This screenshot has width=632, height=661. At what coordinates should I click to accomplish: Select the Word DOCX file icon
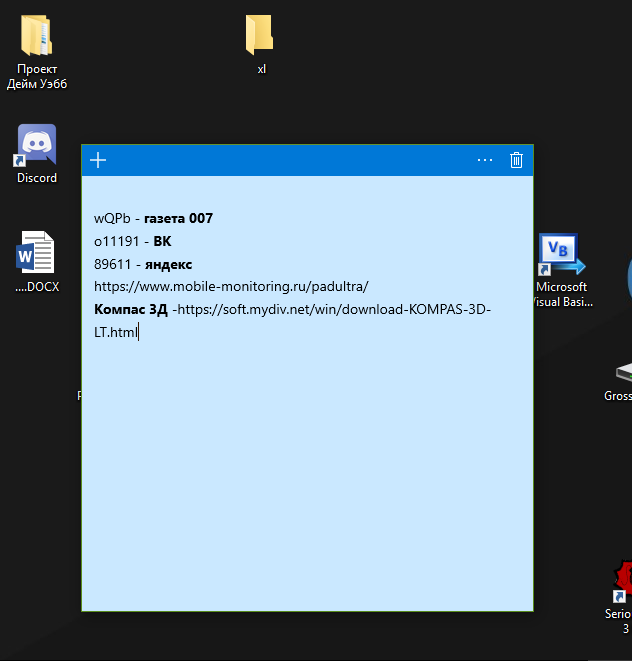(36, 261)
